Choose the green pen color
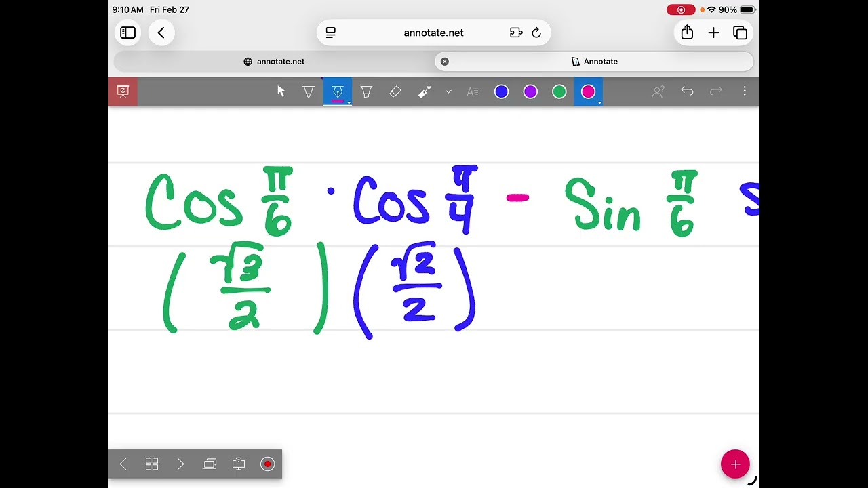 [x=559, y=91]
